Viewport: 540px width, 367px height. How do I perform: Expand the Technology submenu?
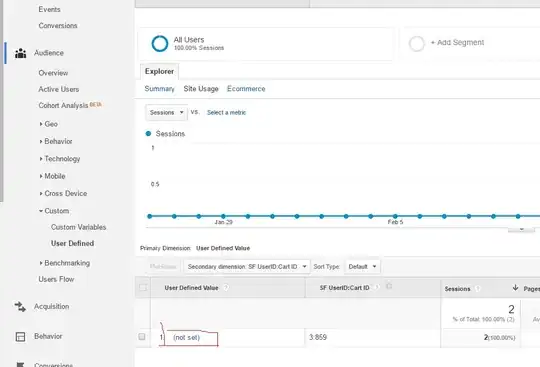[60, 159]
